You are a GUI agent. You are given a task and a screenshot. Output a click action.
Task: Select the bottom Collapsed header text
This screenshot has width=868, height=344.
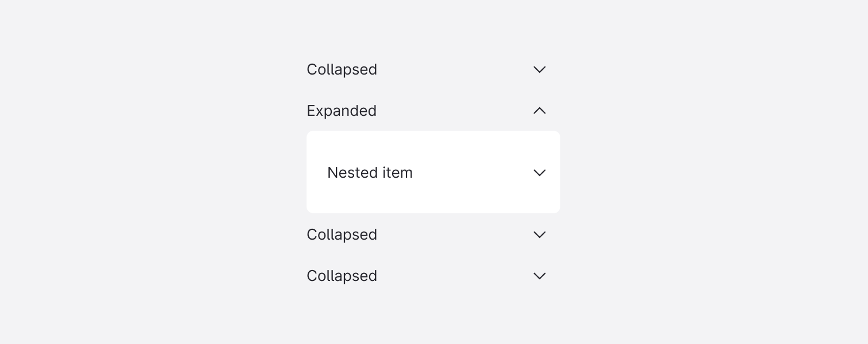342,276
